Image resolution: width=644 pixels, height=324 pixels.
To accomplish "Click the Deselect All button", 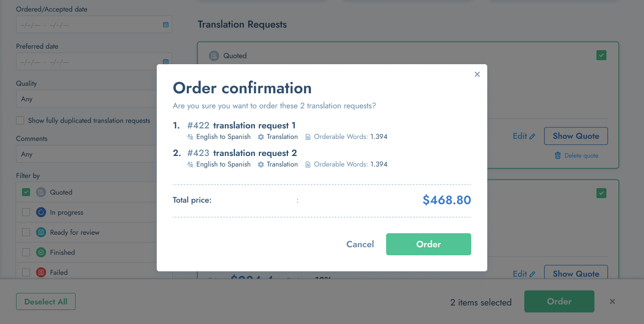I will pos(46,301).
